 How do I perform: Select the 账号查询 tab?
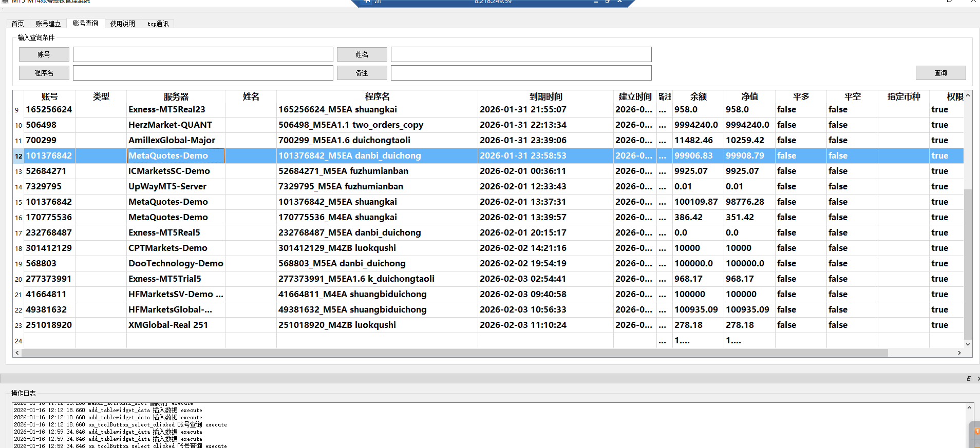[85, 23]
